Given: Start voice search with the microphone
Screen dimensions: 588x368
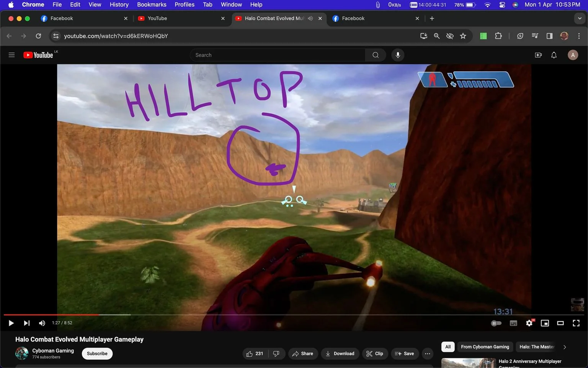Looking at the screenshot, I should [398, 55].
